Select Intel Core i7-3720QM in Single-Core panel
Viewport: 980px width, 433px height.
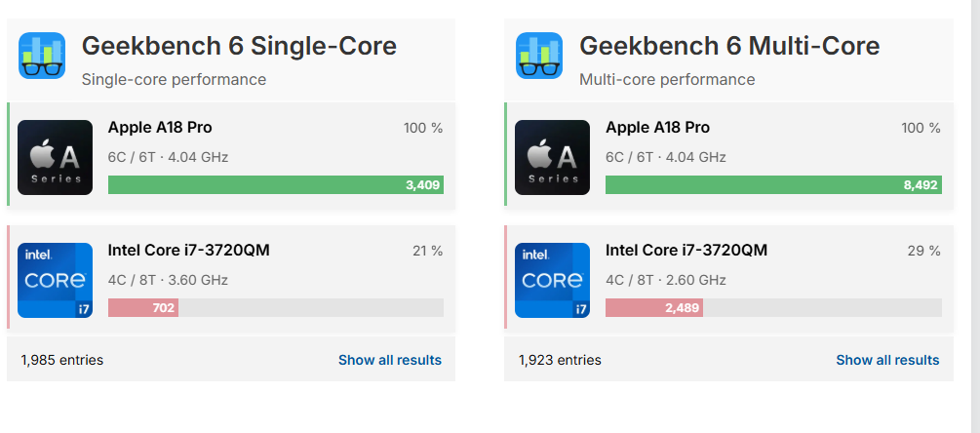click(188, 251)
